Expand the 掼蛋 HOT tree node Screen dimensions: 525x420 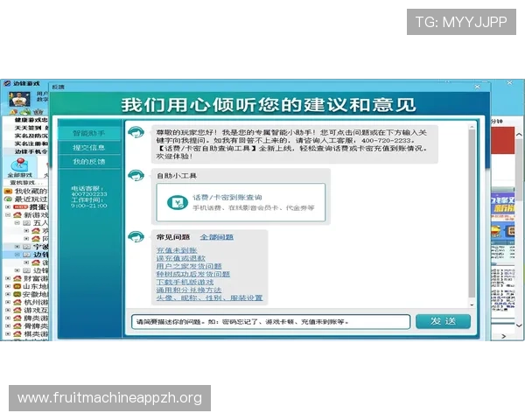(x=8, y=207)
